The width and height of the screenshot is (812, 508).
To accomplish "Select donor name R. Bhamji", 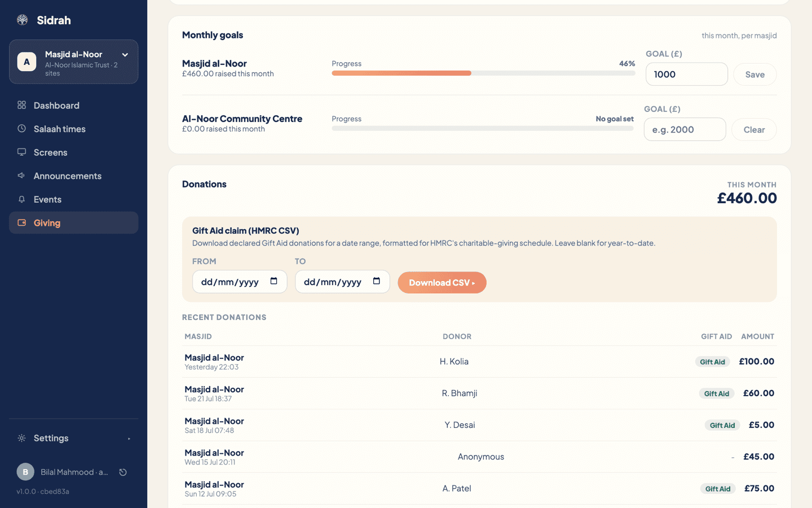I will point(460,393).
